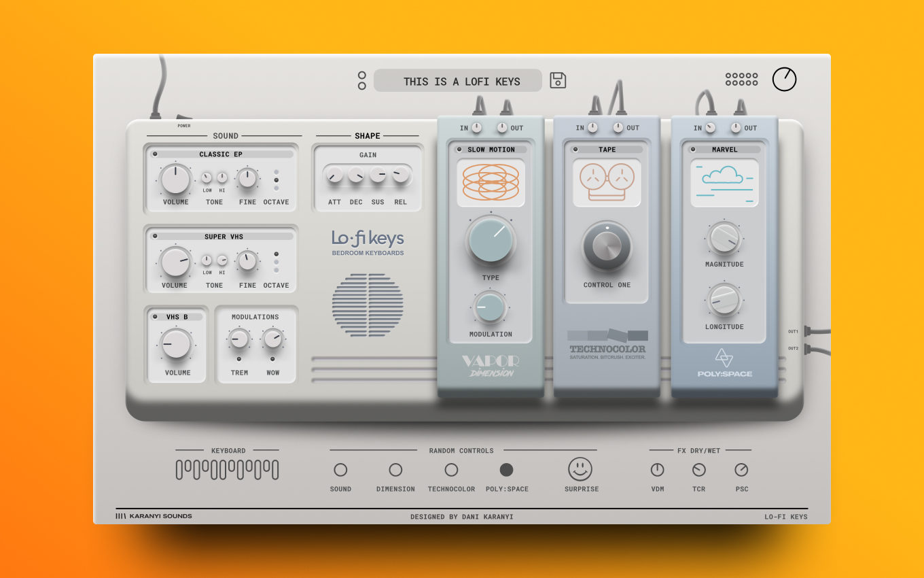The width and height of the screenshot is (924, 578).
Task: Click the VDM dry/wet knob
Action: [657, 470]
